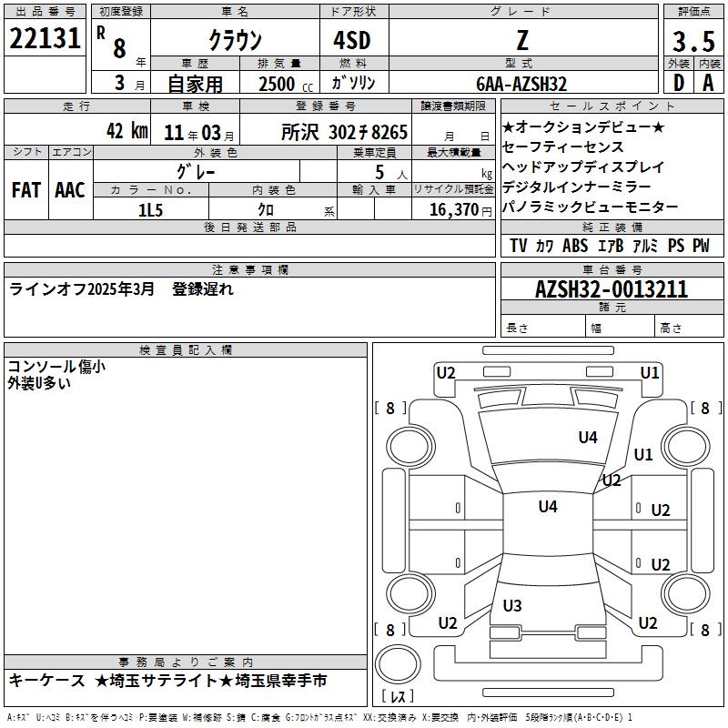Click the car name クラウン
The width and height of the screenshot is (728, 728).
[x=235, y=41]
